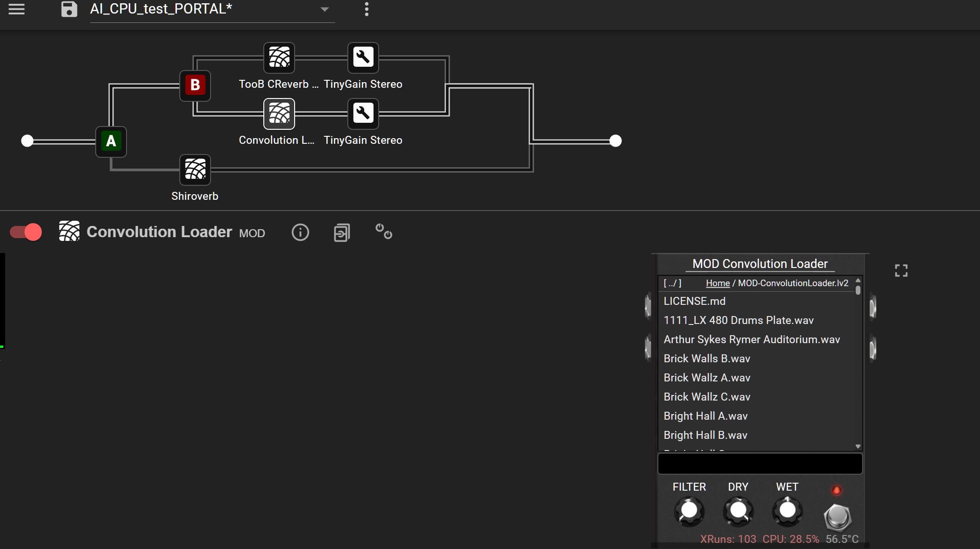This screenshot has width=980, height=549.
Task: Expand the plugin UI to fullscreen
Action: click(901, 270)
